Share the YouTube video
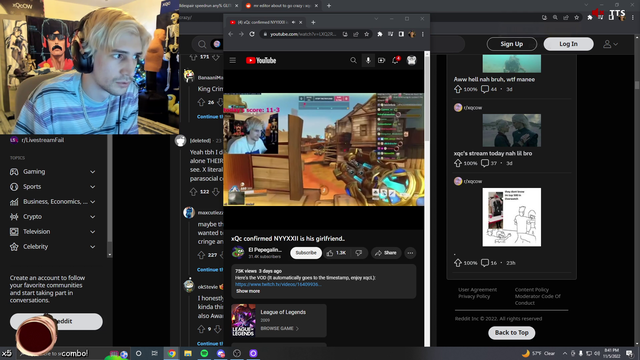This screenshot has width=640, height=360. 386,253
